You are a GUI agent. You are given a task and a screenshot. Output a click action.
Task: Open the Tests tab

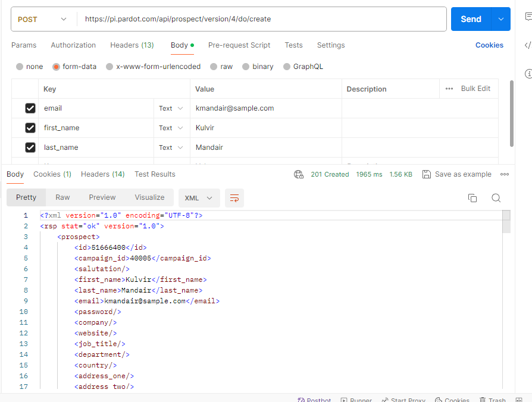pyautogui.click(x=293, y=45)
